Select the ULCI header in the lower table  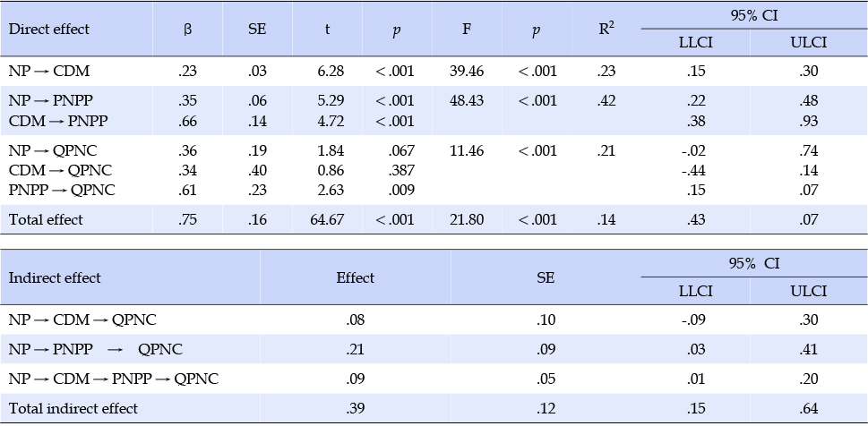pyautogui.click(x=809, y=291)
